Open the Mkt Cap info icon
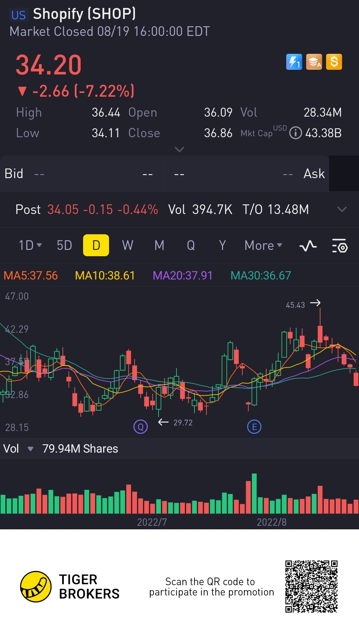 pyautogui.click(x=296, y=133)
